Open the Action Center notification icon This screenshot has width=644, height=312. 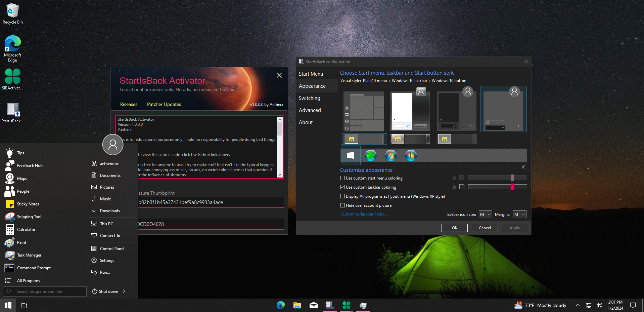coord(633,305)
